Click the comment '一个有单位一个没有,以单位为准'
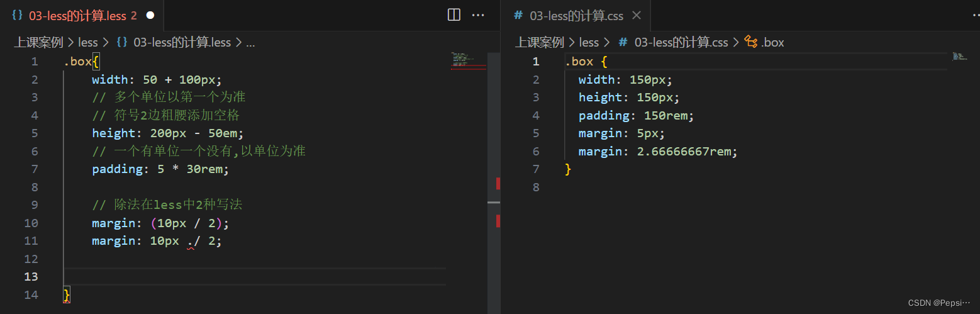980x314 pixels. click(x=199, y=152)
